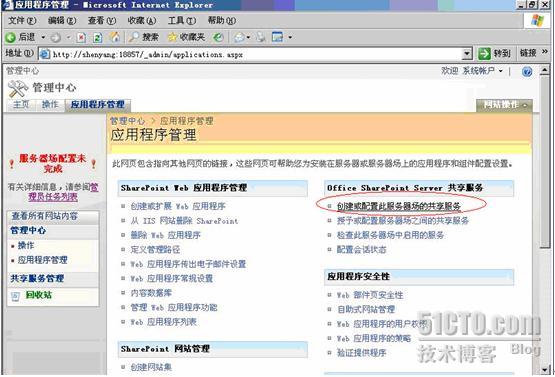Open the 自助式网站管理 link
555x377 pixels.
tap(365, 310)
